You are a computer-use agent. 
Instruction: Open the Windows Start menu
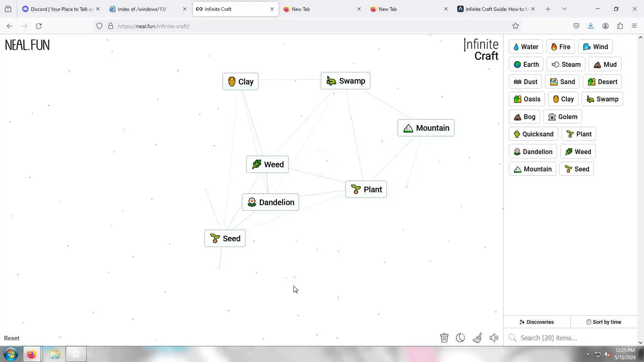(11, 354)
